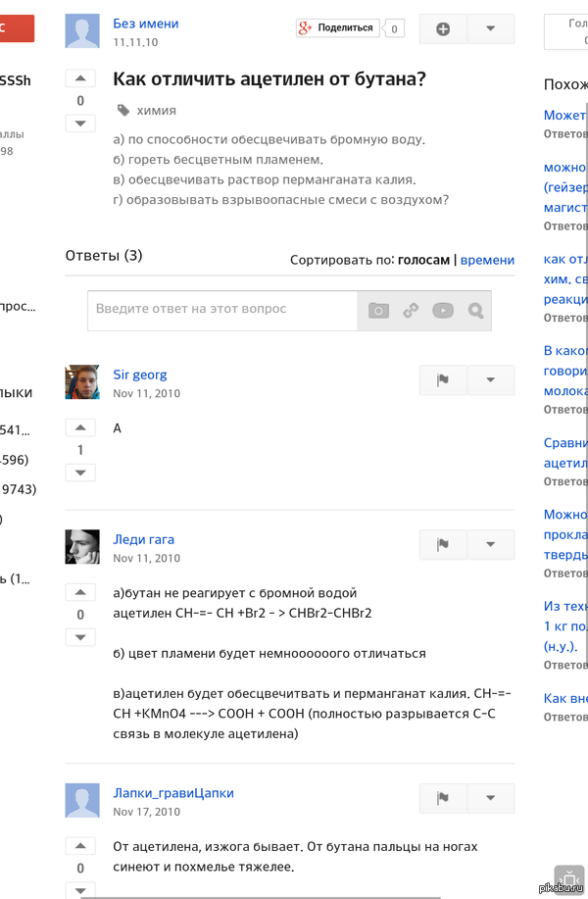This screenshot has height=899, width=588.
Task: Attach a photo with the camera icon
Action: coord(379,311)
